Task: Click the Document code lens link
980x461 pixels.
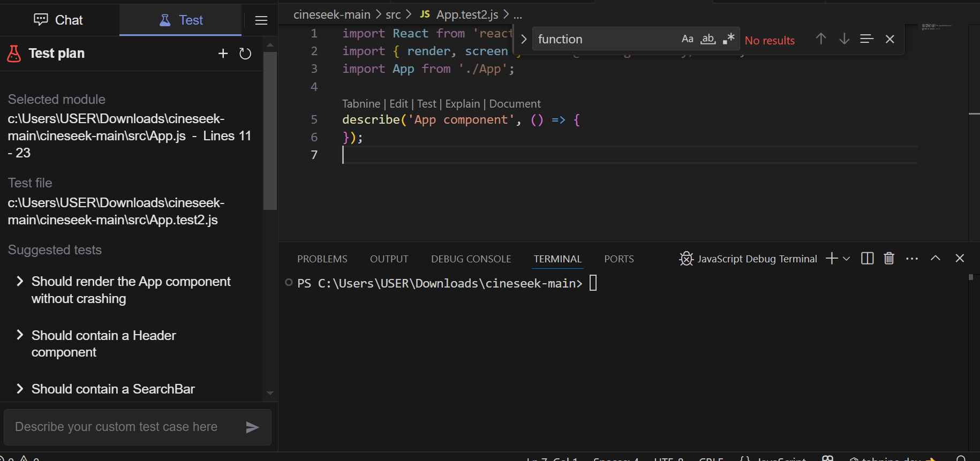Action: tap(515, 104)
